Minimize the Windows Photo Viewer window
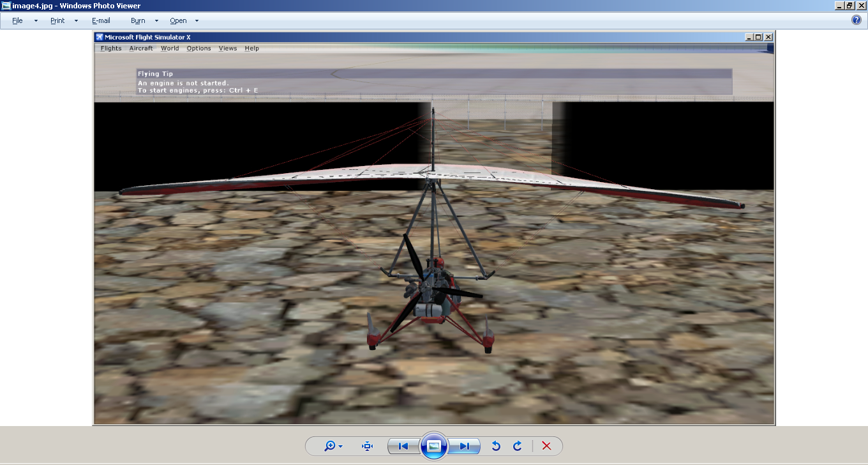 pos(839,5)
